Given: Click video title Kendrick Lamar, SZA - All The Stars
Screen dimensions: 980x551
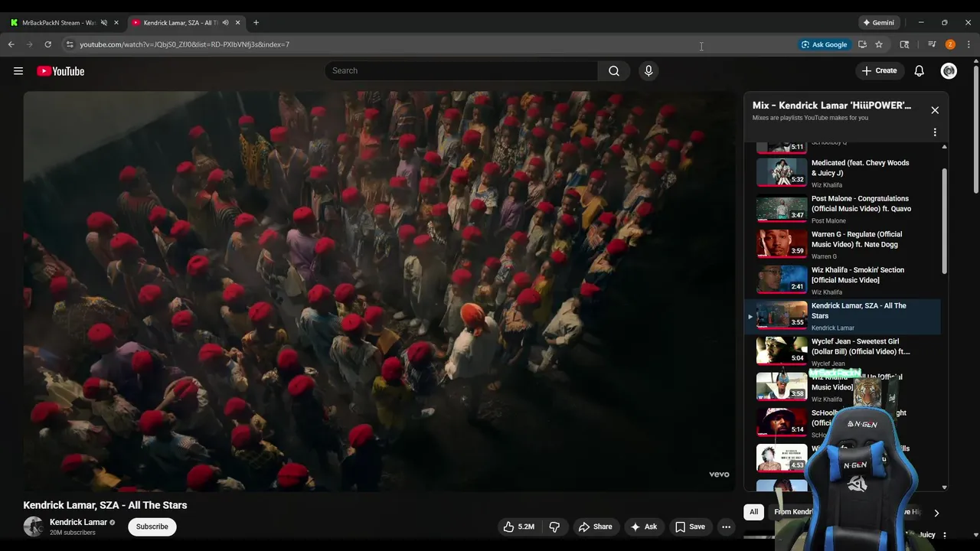Looking at the screenshot, I should 105,505.
